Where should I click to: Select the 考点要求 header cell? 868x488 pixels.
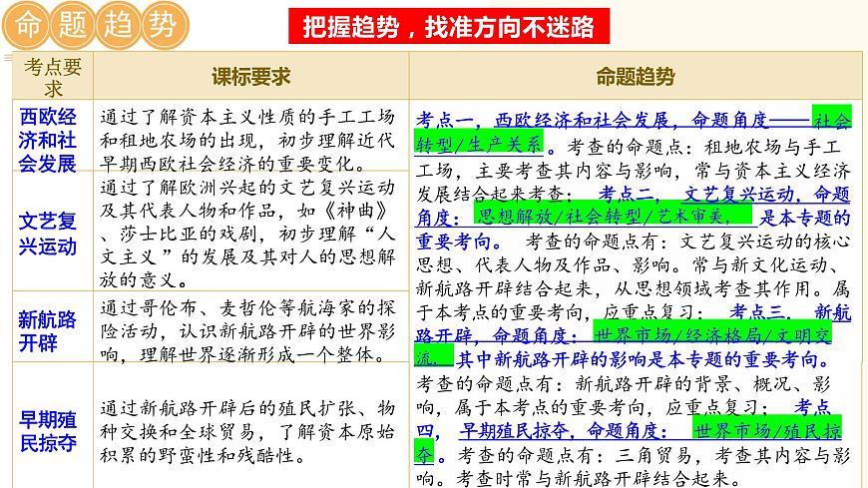tap(53, 77)
